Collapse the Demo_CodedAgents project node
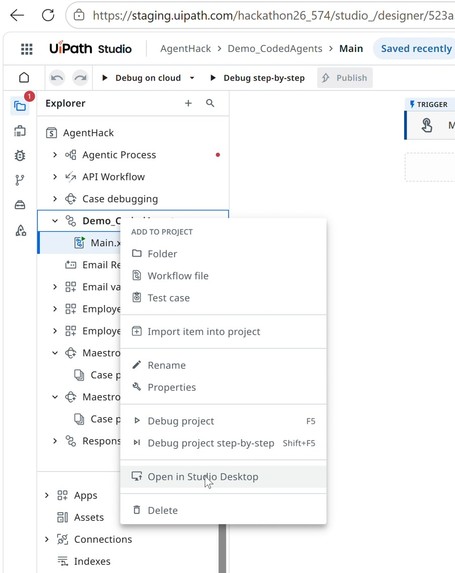Image resolution: width=455 pixels, height=573 pixels. tap(55, 221)
